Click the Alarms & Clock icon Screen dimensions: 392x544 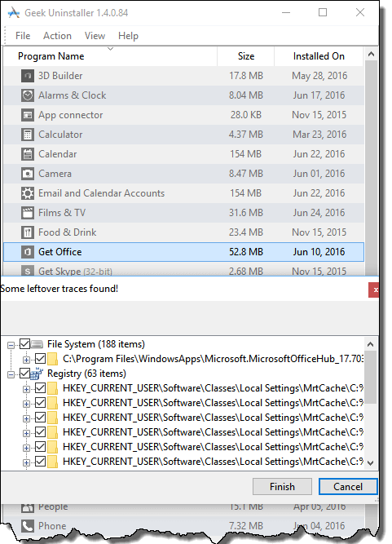28,95
